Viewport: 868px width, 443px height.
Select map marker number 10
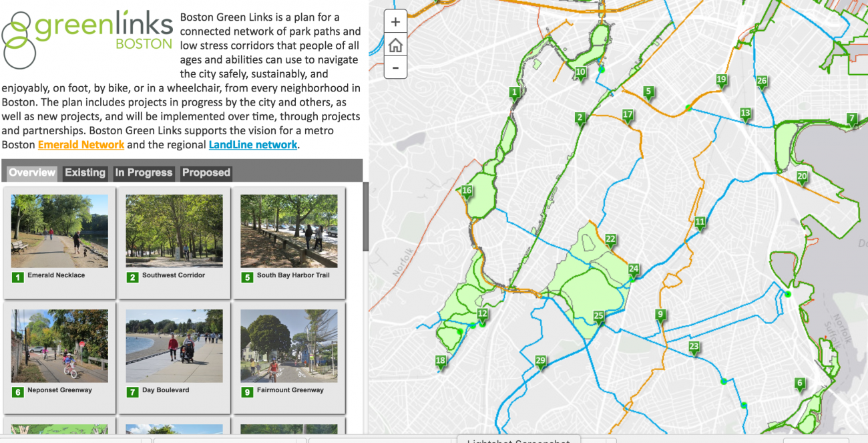pyautogui.click(x=581, y=73)
